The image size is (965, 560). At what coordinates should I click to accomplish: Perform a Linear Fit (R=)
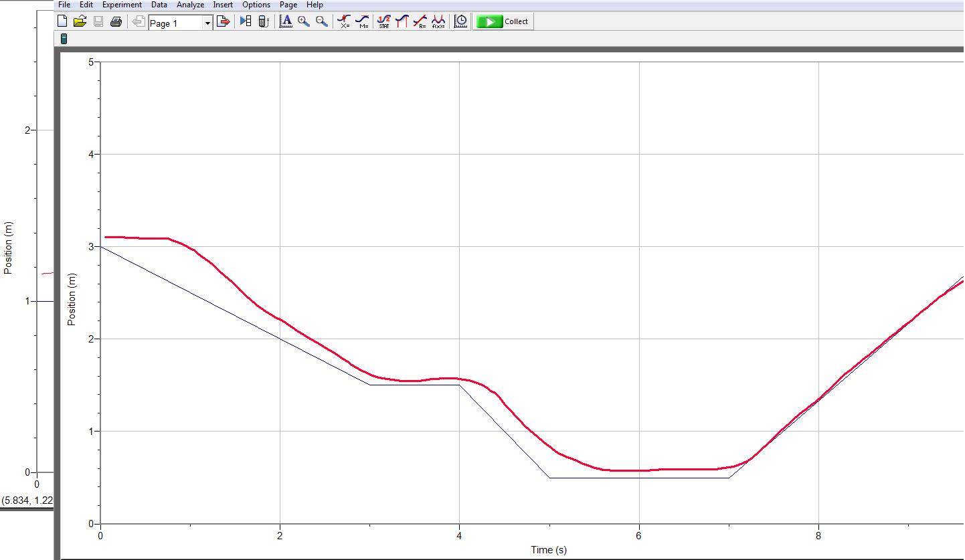(420, 21)
